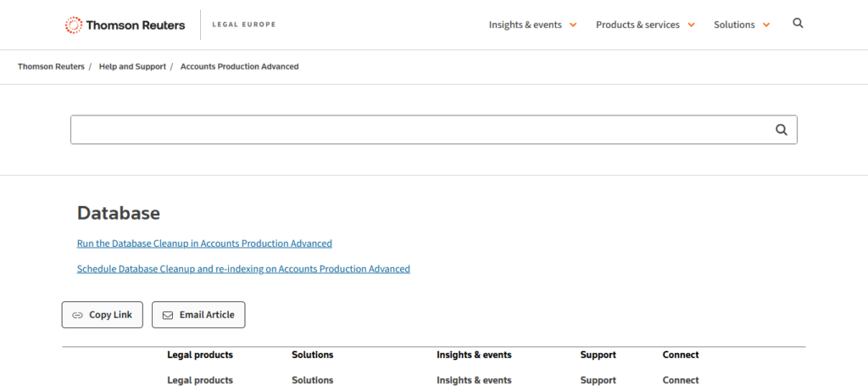The image size is (868, 386).
Task: Click bold Connect footer heading
Action: click(681, 355)
